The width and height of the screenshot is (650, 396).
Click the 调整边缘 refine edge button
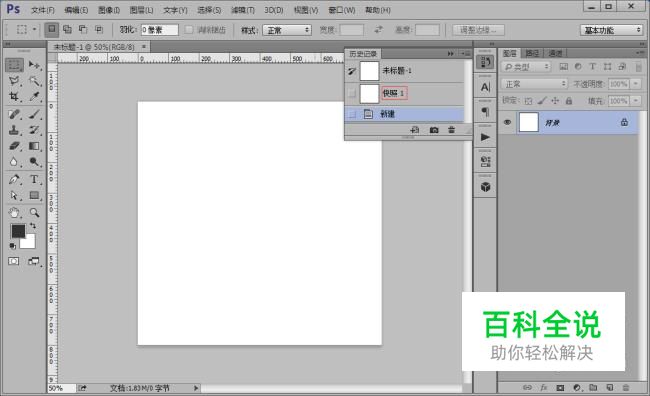[478, 30]
